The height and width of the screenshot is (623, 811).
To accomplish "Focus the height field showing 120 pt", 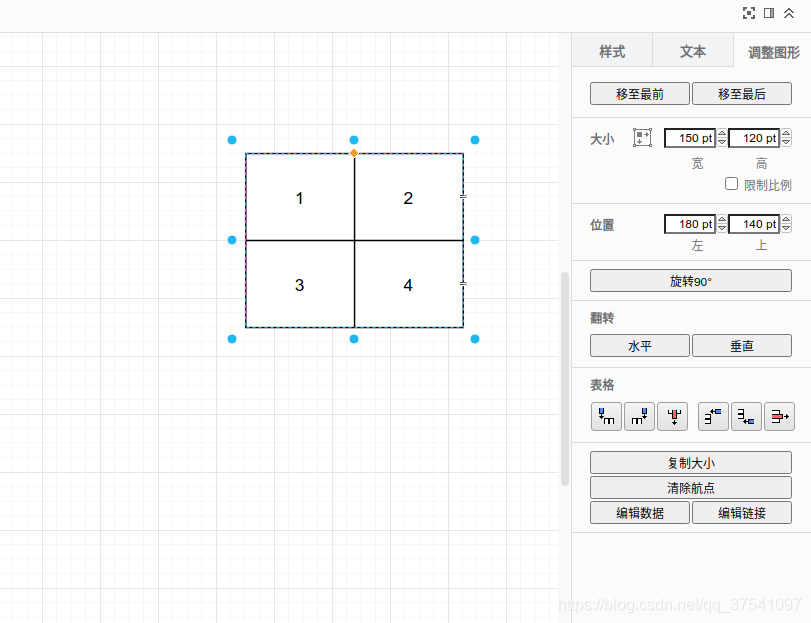I will [754, 138].
